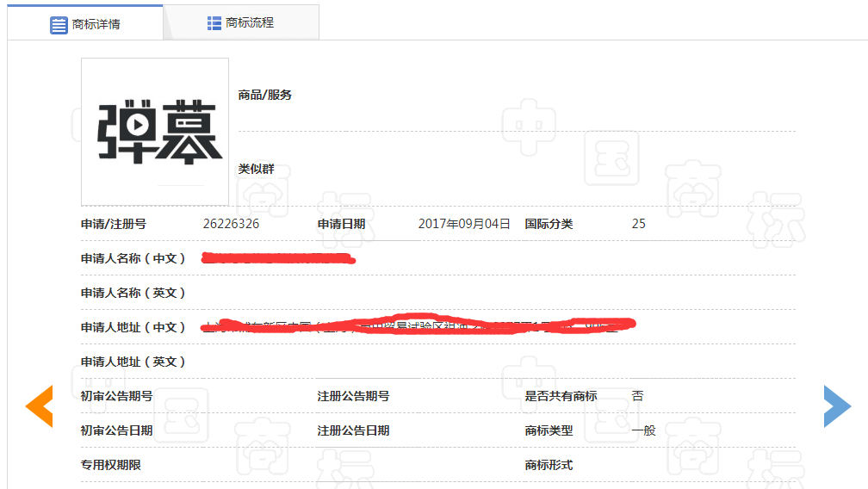
Task: Click the list icon beside 商标详情
Action: [x=59, y=25]
